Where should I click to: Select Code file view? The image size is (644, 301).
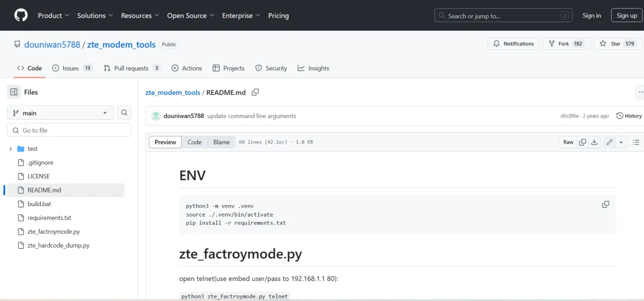[195, 142]
